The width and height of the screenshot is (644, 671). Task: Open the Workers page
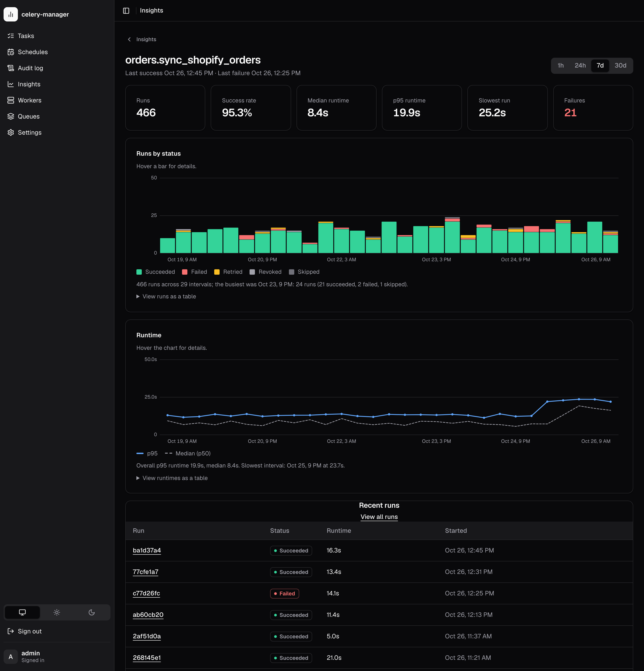tap(57, 100)
